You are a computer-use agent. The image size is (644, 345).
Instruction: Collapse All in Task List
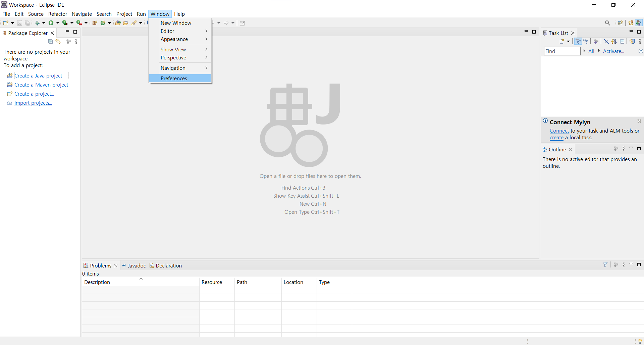pyautogui.click(x=622, y=42)
